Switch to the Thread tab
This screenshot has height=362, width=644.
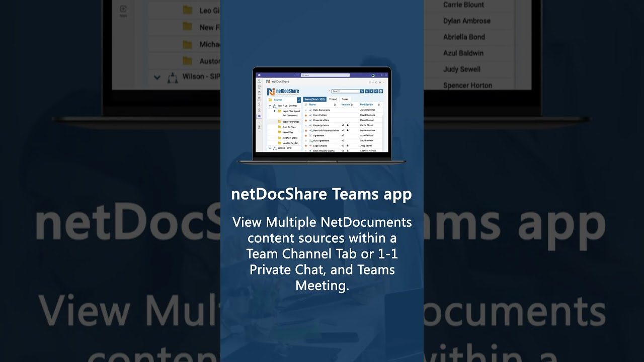(333, 99)
